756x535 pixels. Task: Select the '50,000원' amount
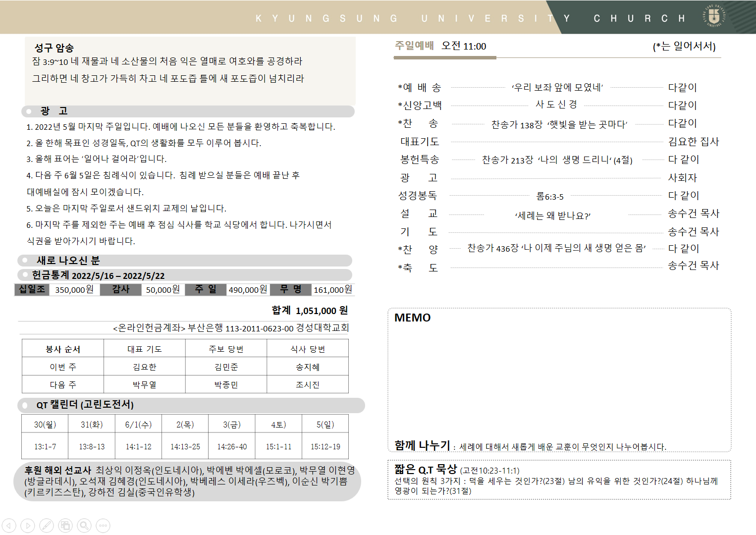click(x=162, y=290)
